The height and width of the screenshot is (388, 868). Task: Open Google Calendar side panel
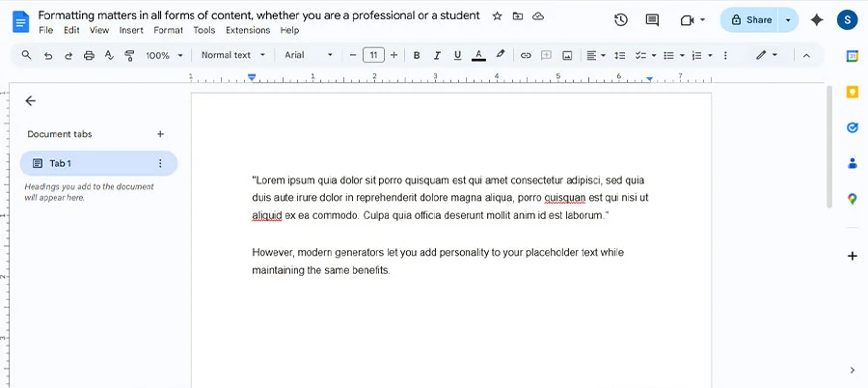coord(853,56)
